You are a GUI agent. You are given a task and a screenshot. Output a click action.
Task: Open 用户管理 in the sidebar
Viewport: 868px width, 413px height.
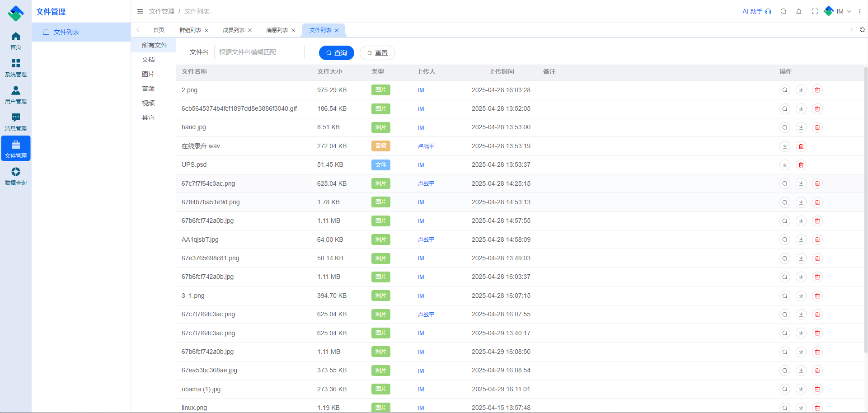pyautogui.click(x=16, y=94)
